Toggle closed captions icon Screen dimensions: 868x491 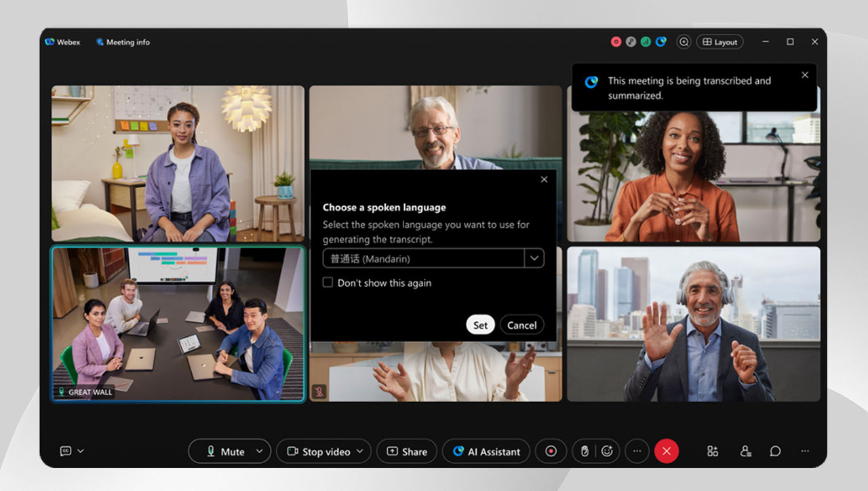click(x=66, y=451)
